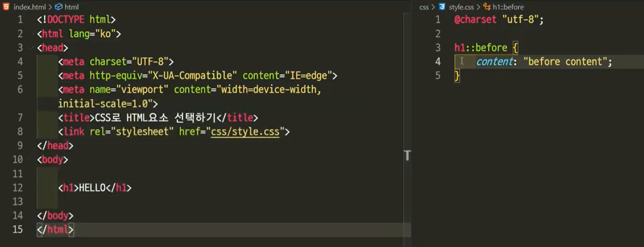Click the "viewport" name value

[142, 90]
